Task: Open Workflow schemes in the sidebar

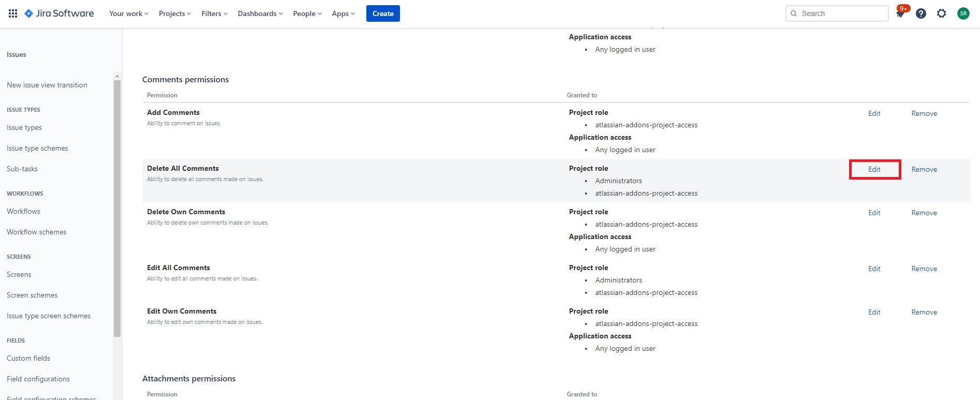Action: click(37, 232)
